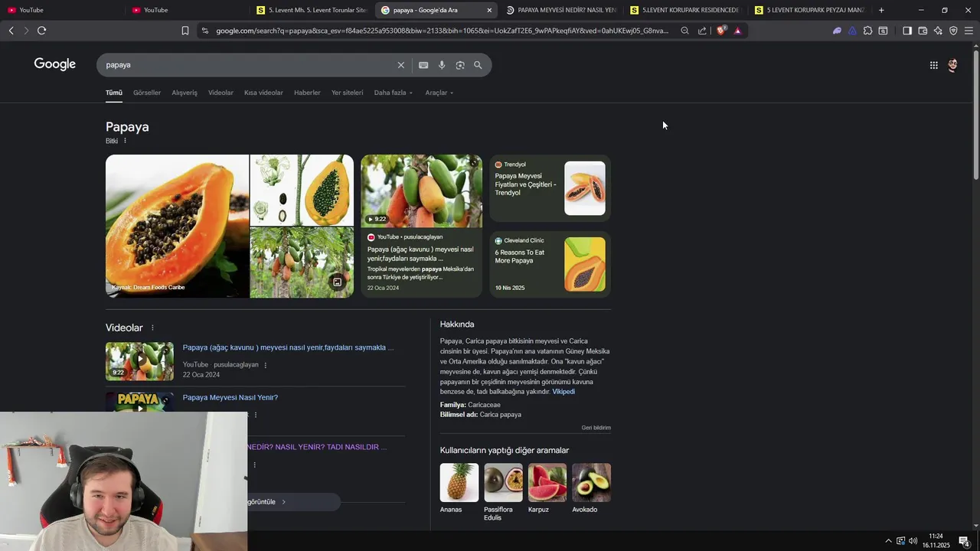Open Vikipedi link in Hakkında panel
This screenshot has height=551, width=980.
[x=563, y=392]
